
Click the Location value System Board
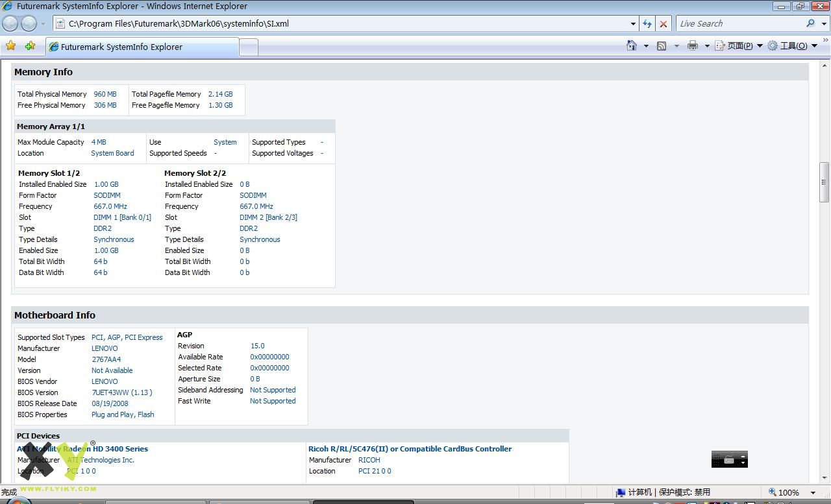point(112,153)
